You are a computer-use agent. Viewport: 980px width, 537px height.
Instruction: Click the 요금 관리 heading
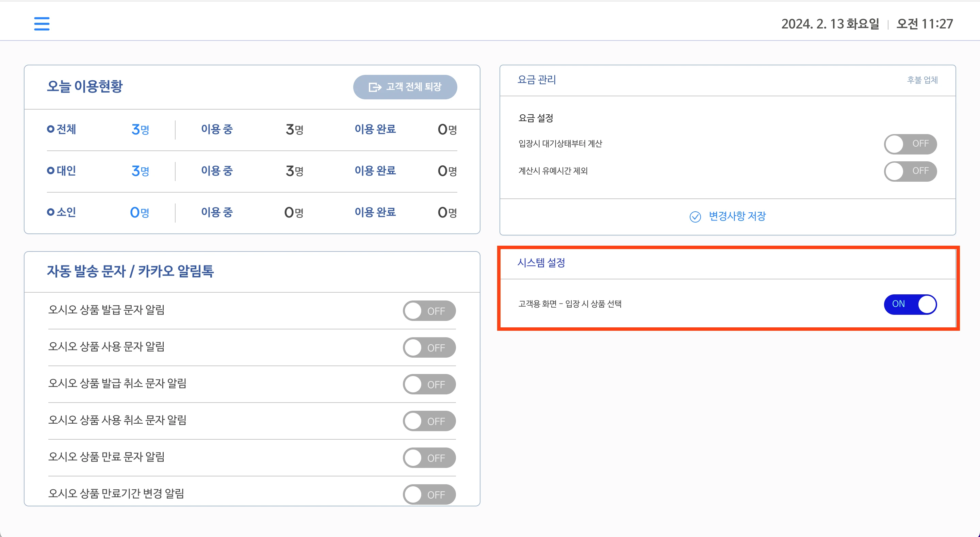tap(537, 80)
